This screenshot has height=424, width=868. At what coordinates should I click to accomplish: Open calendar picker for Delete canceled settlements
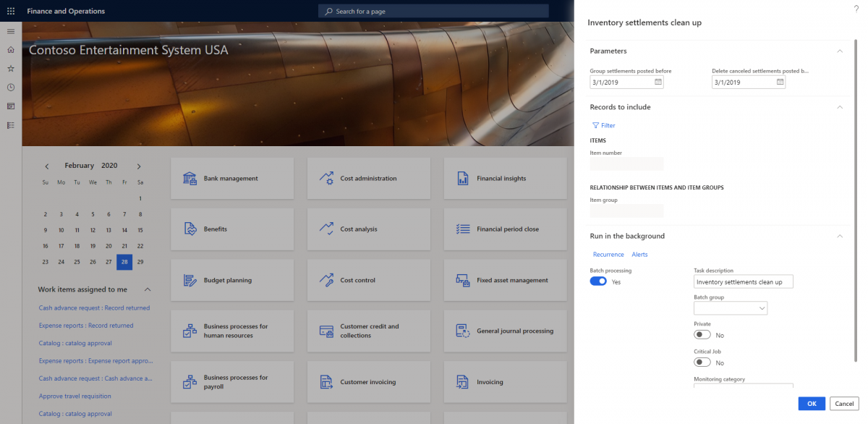click(780, 82)
